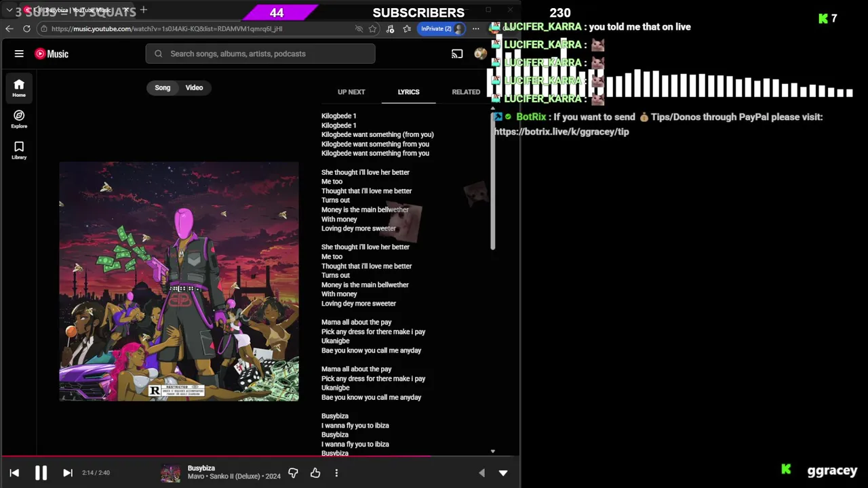Open the Library sidebar section
Screen dimensions: 868x488
[19, 150]
